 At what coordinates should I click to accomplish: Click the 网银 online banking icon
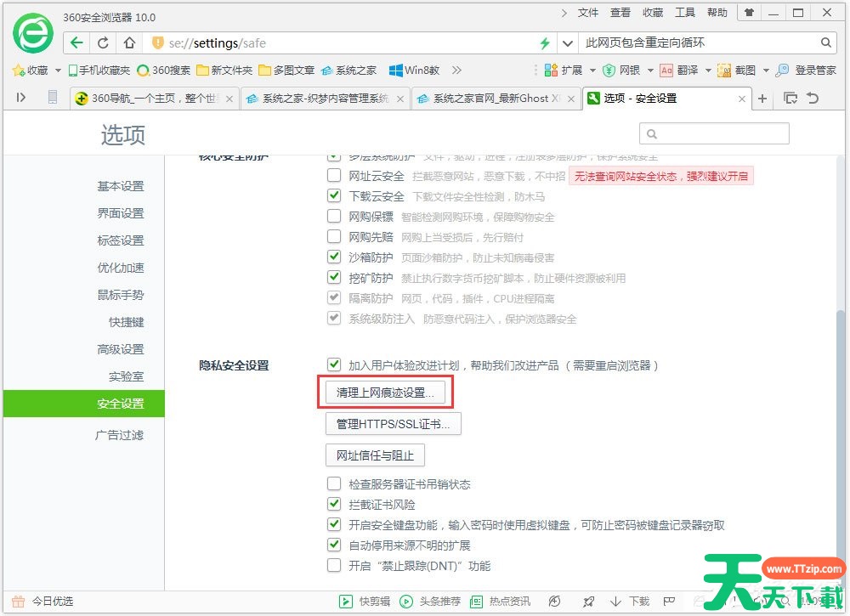coord(609,71)
